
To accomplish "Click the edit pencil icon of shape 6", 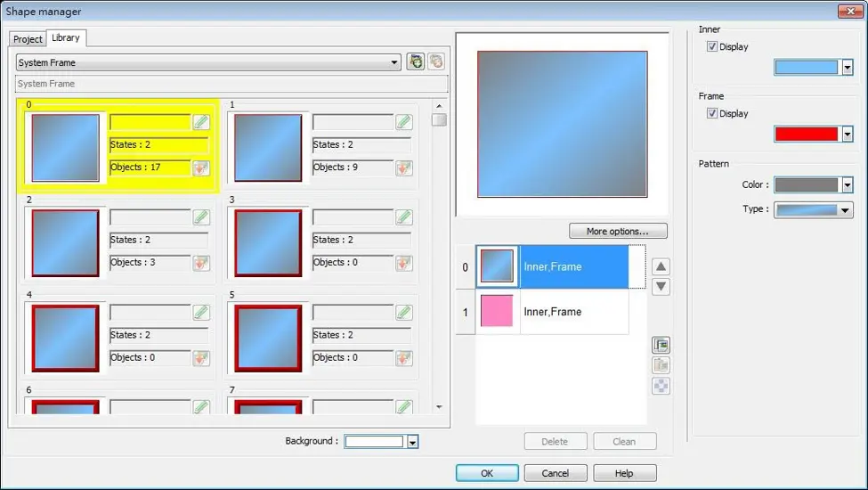I will [201, 407].
